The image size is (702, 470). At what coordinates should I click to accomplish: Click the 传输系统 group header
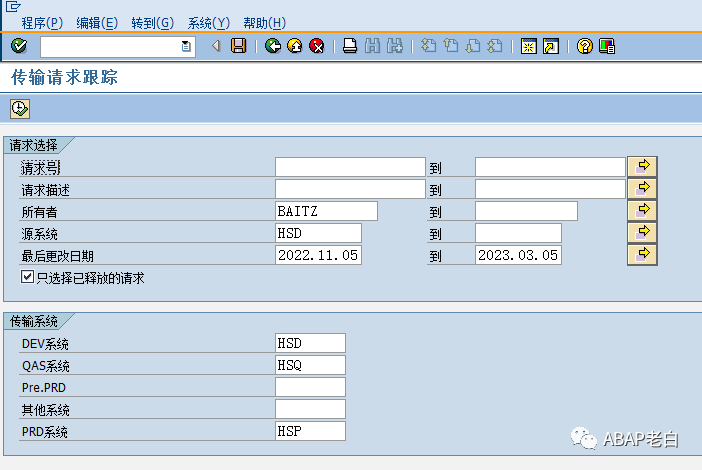click(34, 321)
